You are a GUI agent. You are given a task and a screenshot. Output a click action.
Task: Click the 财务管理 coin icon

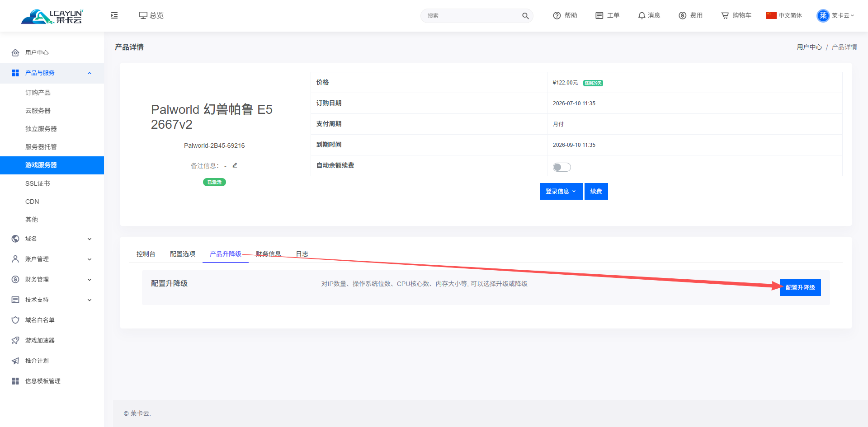[x=15, y=279]
